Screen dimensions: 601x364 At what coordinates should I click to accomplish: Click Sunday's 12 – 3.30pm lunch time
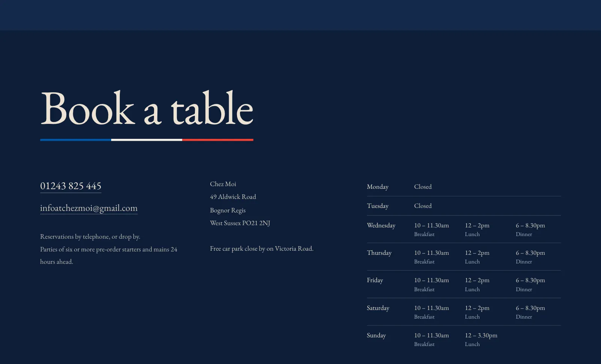tap(481, 335)
